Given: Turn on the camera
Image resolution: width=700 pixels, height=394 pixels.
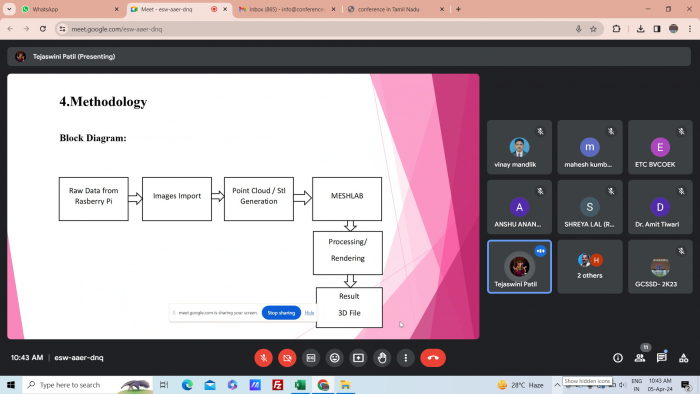Looking at the screenshot, I should (x=287, y=358).
